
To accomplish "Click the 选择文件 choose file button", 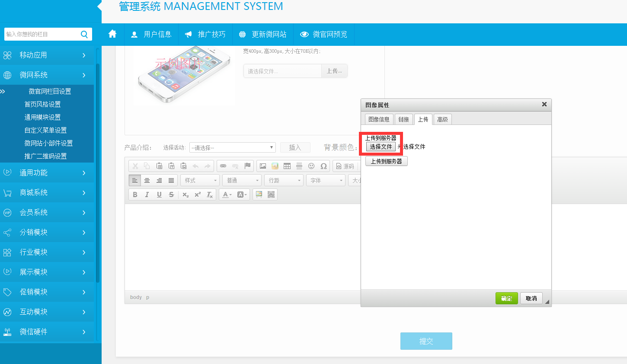I will tap(381, 147).
